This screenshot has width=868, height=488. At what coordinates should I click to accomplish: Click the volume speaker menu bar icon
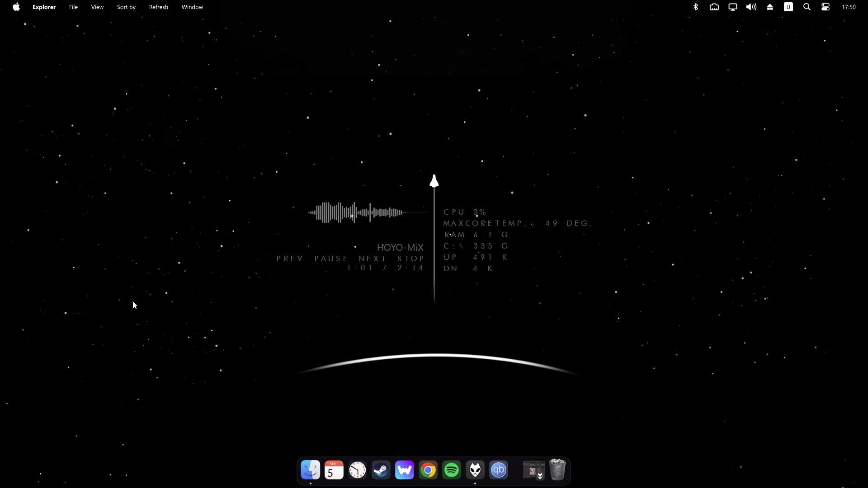[x=751, y=7]
